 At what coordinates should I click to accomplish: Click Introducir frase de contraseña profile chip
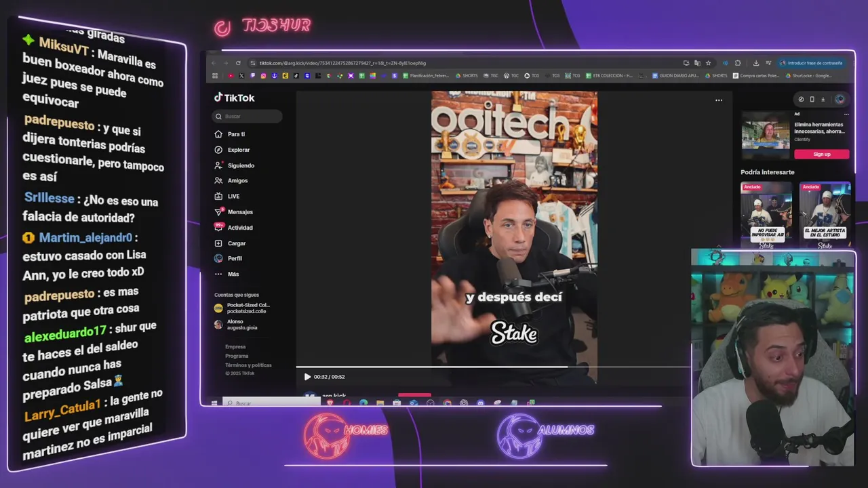point(811,63)
